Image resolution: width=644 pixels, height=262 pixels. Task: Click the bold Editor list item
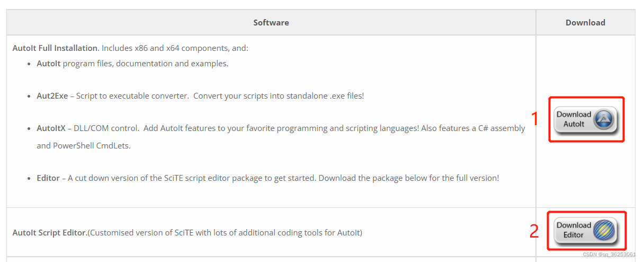tap(48, 178)
